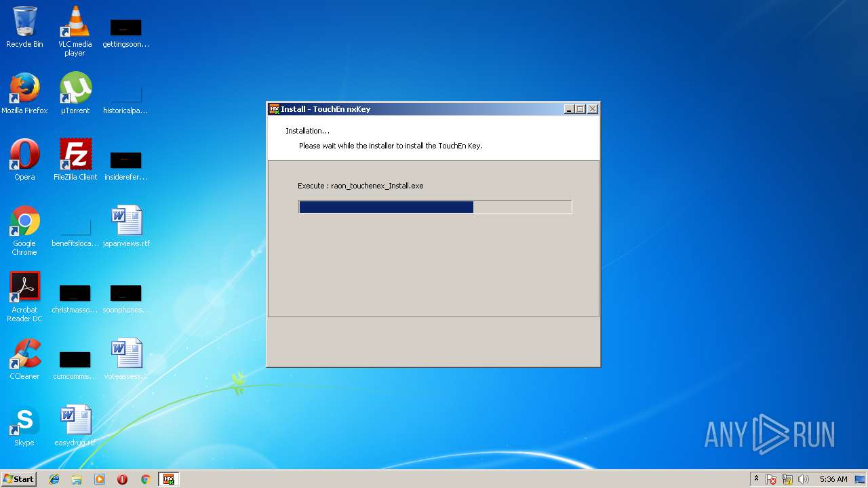Open Mozilla Firefox desktop shortcut

pos(24,94)
